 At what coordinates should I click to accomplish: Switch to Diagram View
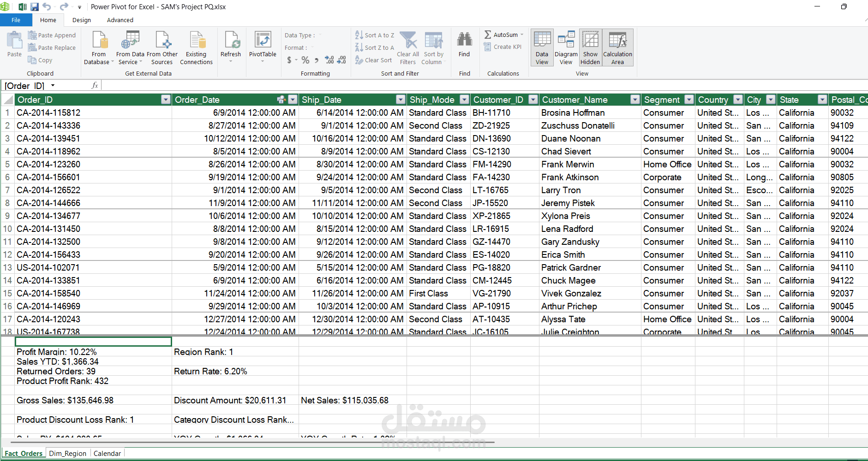[566, 47]
